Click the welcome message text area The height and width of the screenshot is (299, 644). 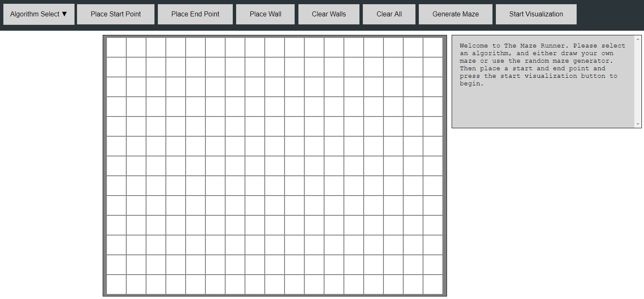[x=546, y=82]
